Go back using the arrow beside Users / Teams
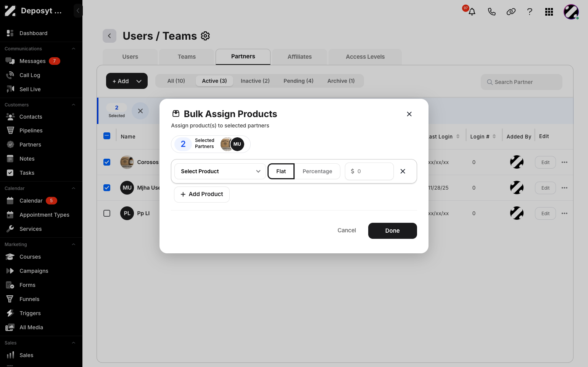588x367 pixels. 110,36
